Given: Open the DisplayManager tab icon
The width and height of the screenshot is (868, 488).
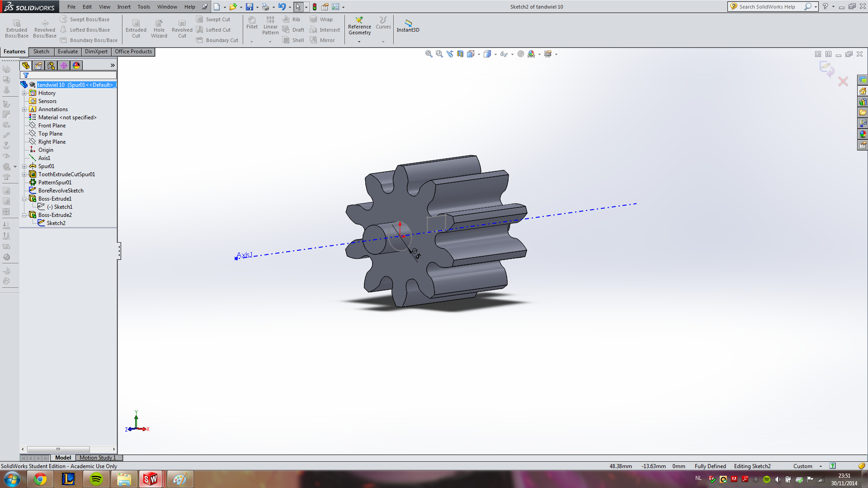Looking at the screenshot, I should click(76, 66).
